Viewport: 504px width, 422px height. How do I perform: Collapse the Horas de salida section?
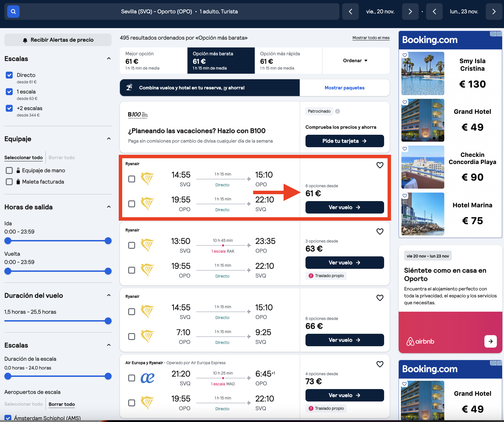109,207
